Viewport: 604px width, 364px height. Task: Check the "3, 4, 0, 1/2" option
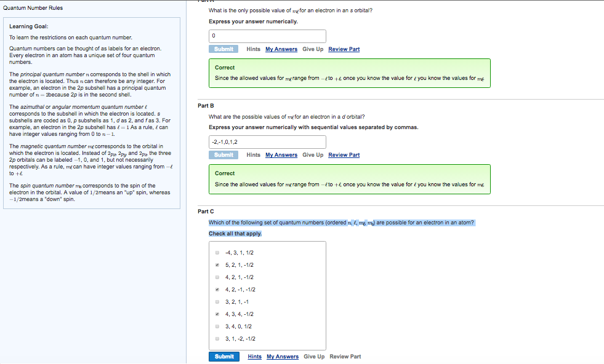217,326
